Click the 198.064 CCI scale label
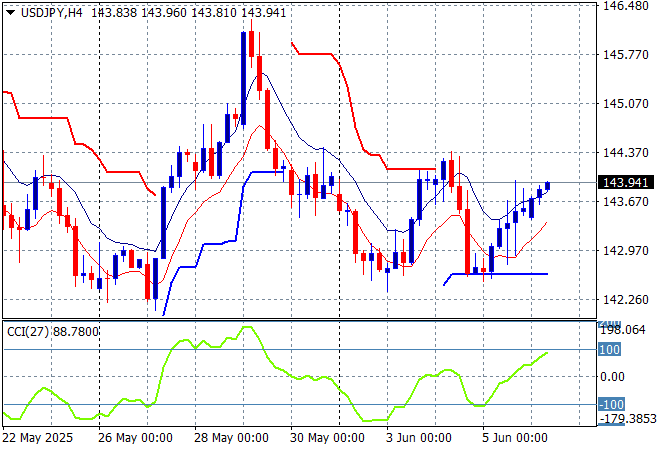 [x=624, y=328]
